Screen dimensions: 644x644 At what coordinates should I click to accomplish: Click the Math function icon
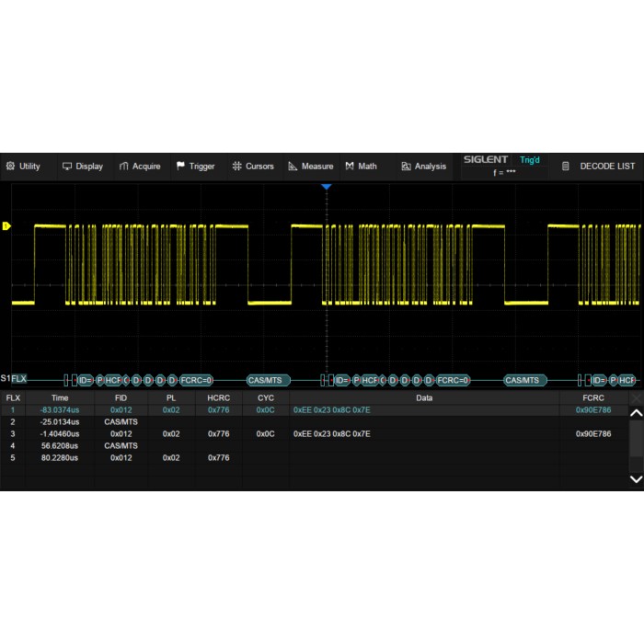pos(350,167)
